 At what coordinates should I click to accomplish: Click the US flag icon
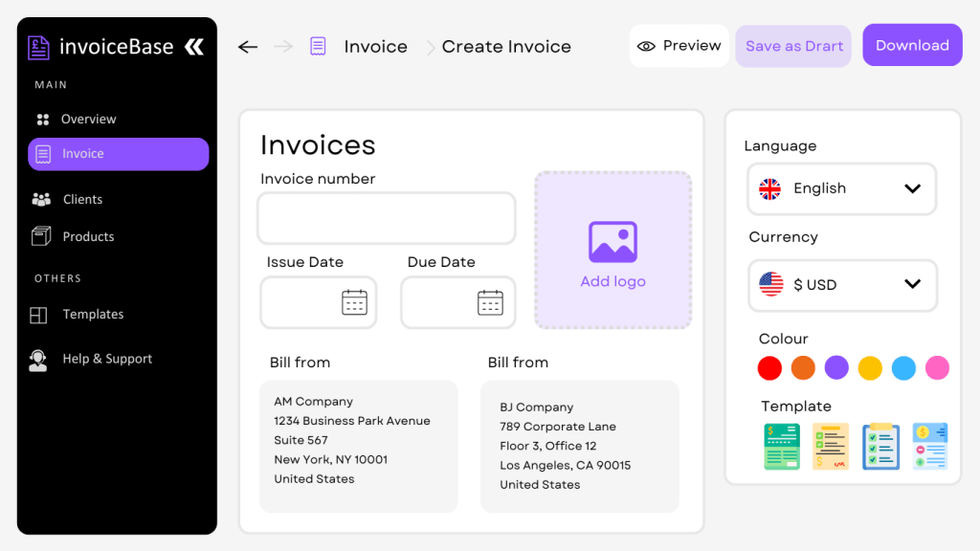point(770,284)
